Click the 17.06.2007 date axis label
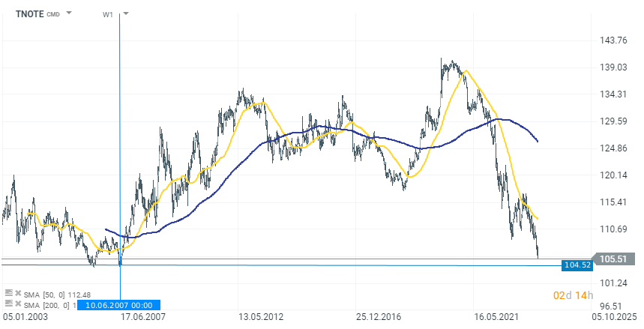 [143, 317]
